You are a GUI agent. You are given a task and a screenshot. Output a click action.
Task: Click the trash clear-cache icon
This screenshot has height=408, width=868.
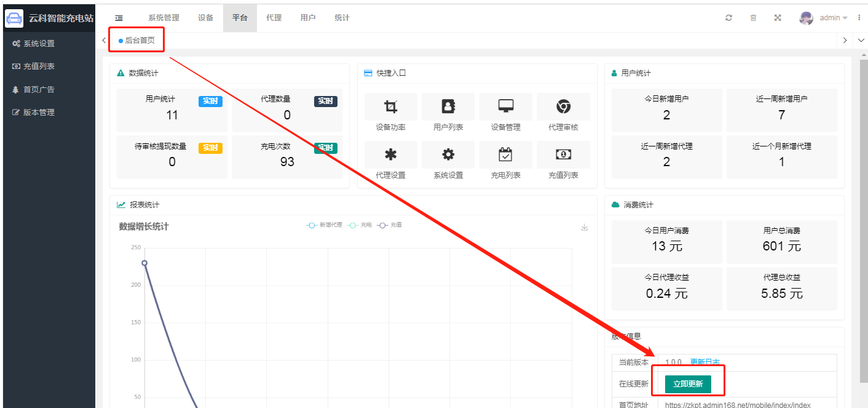(x=753, y=18)
